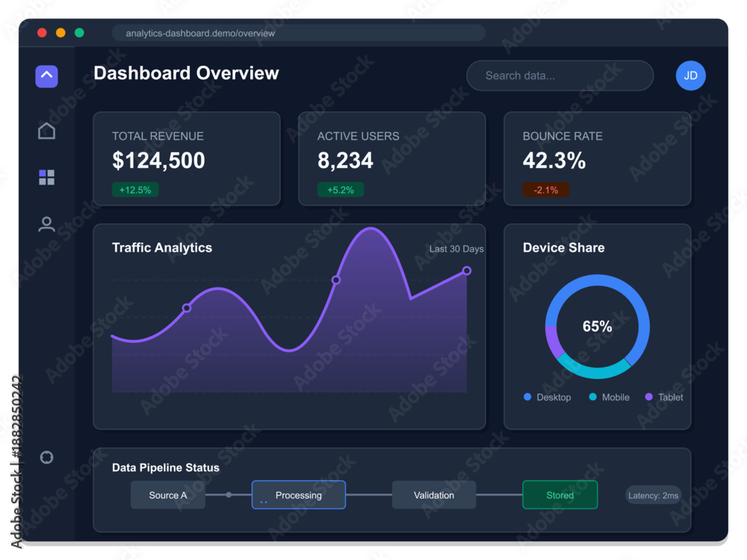Click the -2.1% bounce rate badge
747x560 pixels.
(546, 190)
